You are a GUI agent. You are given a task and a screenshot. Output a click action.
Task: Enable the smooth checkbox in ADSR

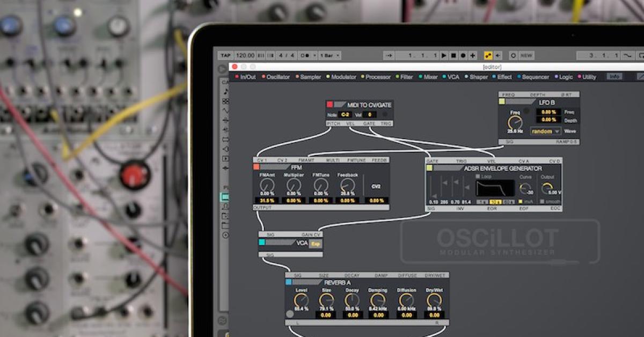543,202
